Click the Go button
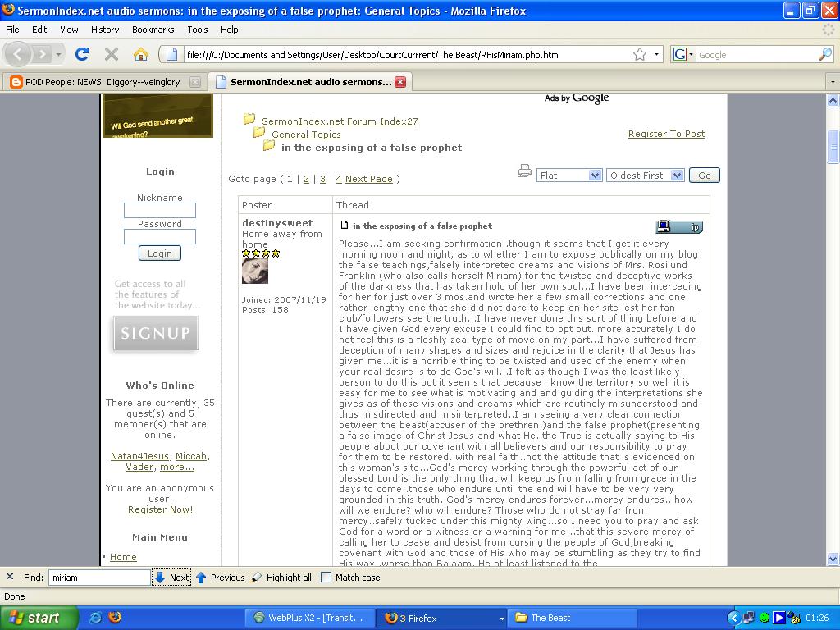This screenshot has height=630, width=840. [x=705, y=176]
